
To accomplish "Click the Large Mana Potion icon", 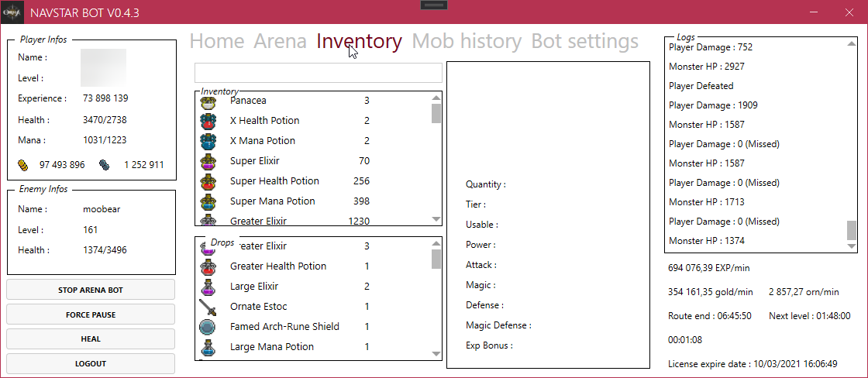I will (208, 347).
